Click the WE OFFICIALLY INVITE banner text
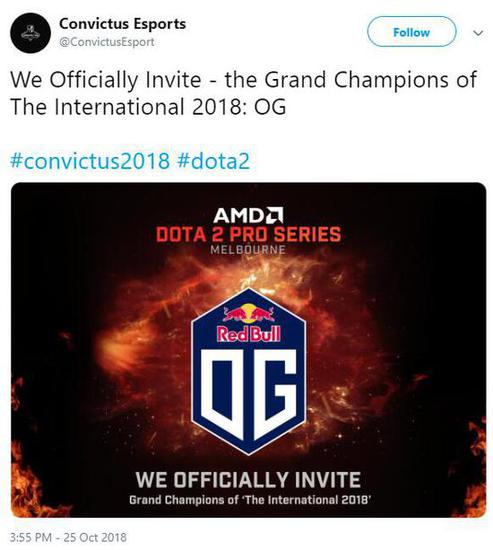This screenshot has width=493, height=550. point(248,479)
